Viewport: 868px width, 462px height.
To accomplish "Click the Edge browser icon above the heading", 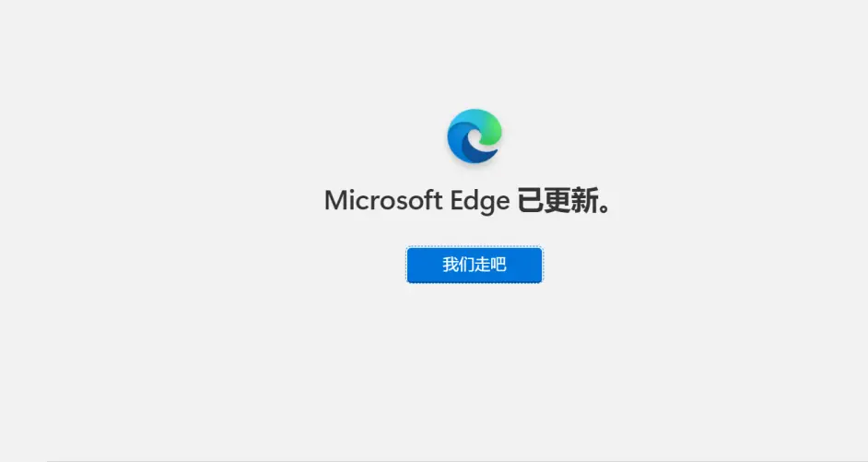I will pyautogui.click(x=475, y=136).
